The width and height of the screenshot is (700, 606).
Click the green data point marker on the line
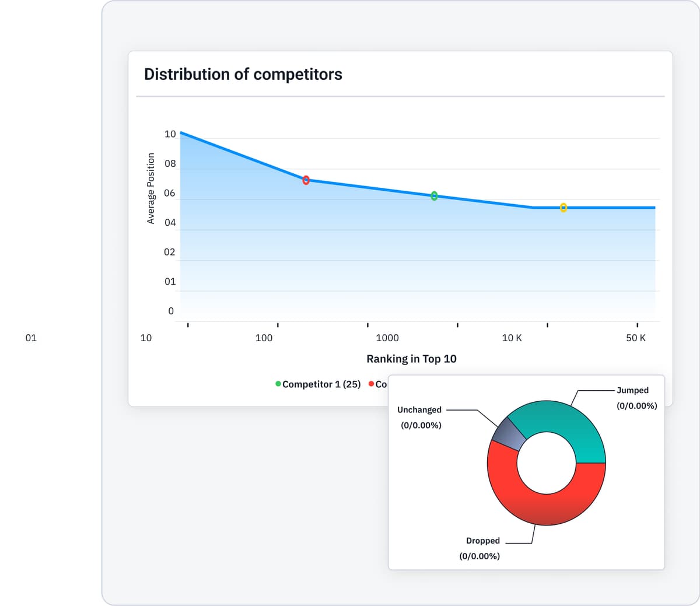tap(434, 196)
